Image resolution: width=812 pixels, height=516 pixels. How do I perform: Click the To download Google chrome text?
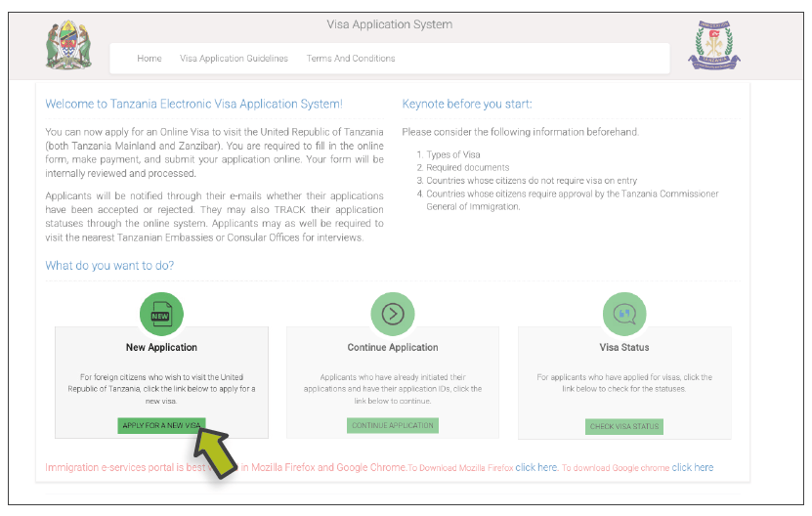tap(616, 468)
